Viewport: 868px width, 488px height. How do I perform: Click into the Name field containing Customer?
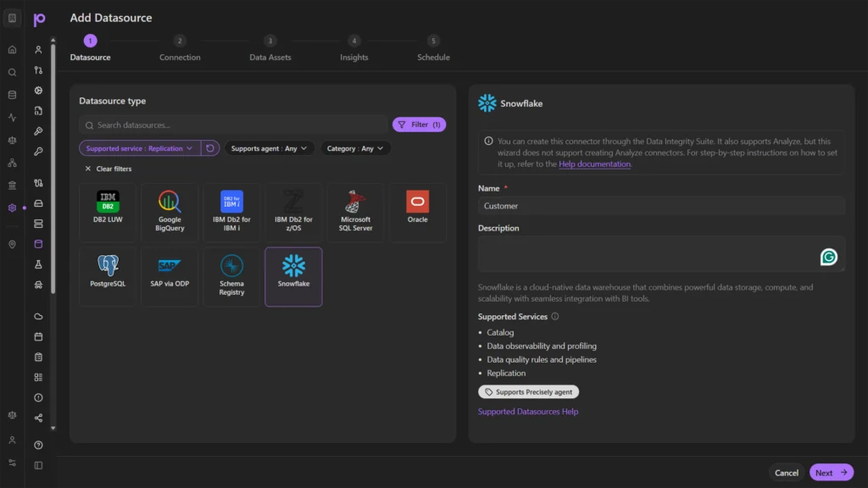pyautogui.click(x=661, y=206)
